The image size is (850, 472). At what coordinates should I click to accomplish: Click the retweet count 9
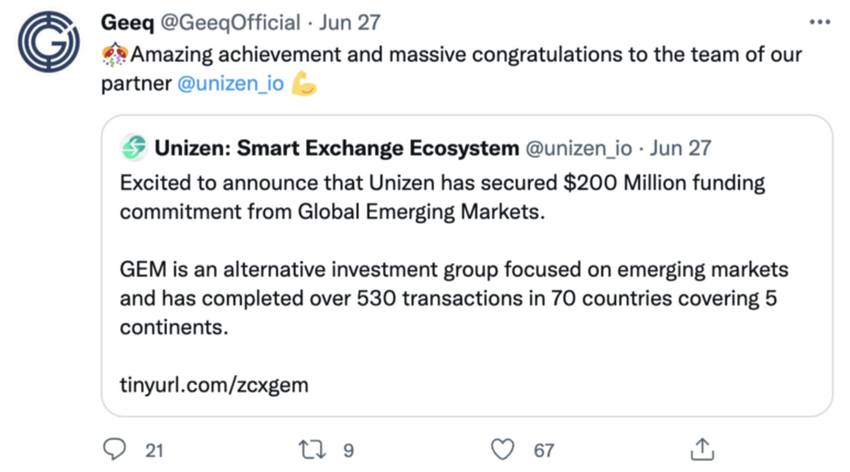[x=348, y=451]
